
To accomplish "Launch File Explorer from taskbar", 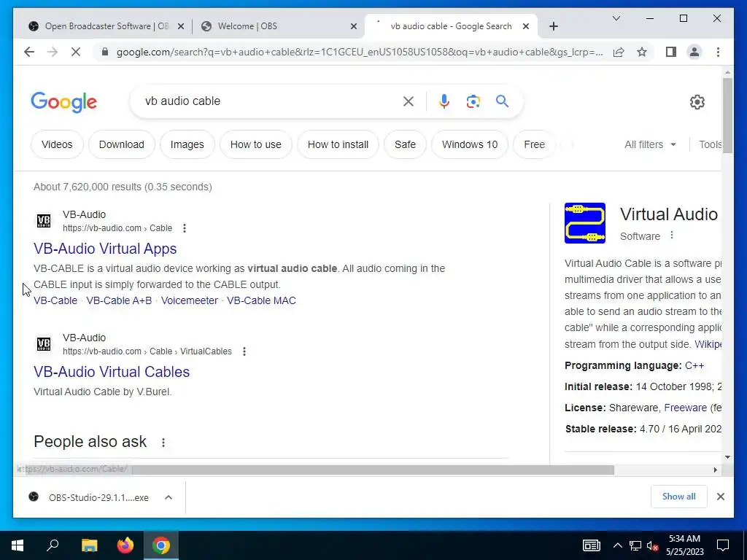I will tap(89, 545).
